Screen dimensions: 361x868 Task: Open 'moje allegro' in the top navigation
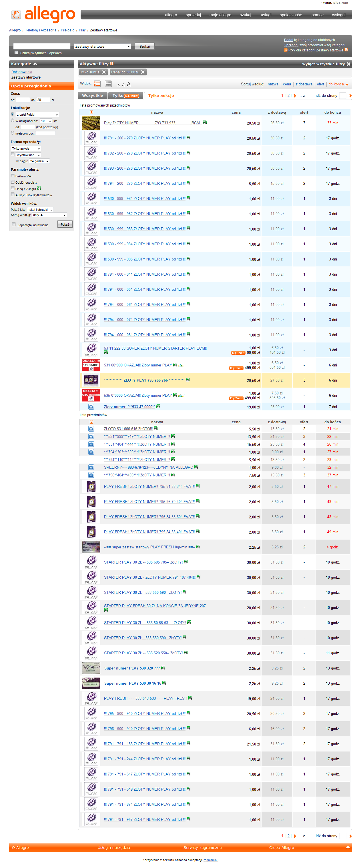click(x=220, y=15)
